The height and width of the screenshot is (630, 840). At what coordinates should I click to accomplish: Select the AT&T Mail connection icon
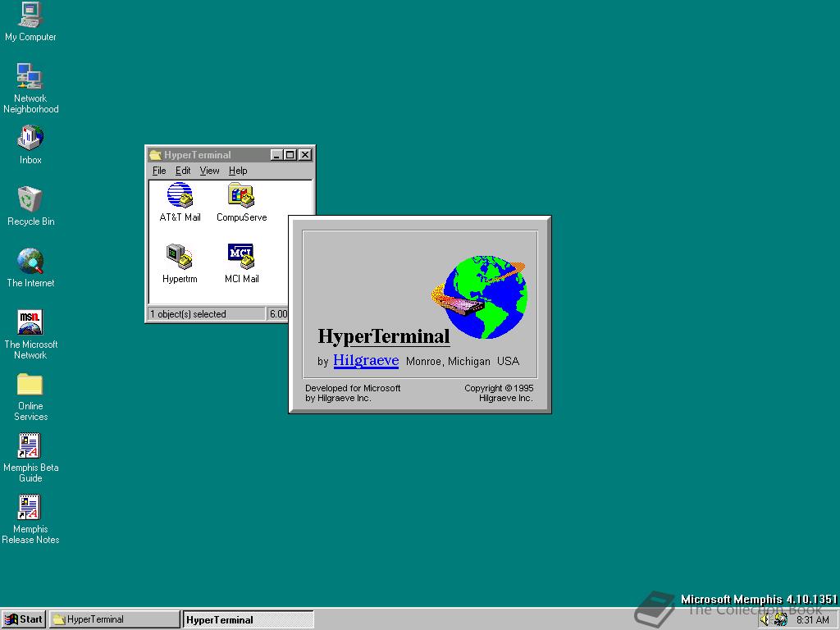pyautogui.click(x=180, y=196)
